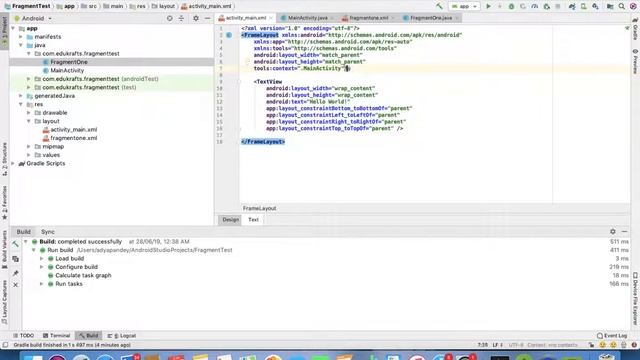Close Build output with X icon
Image resolution: width=640 pixels, height=360 pixels.
pos(16,285)
